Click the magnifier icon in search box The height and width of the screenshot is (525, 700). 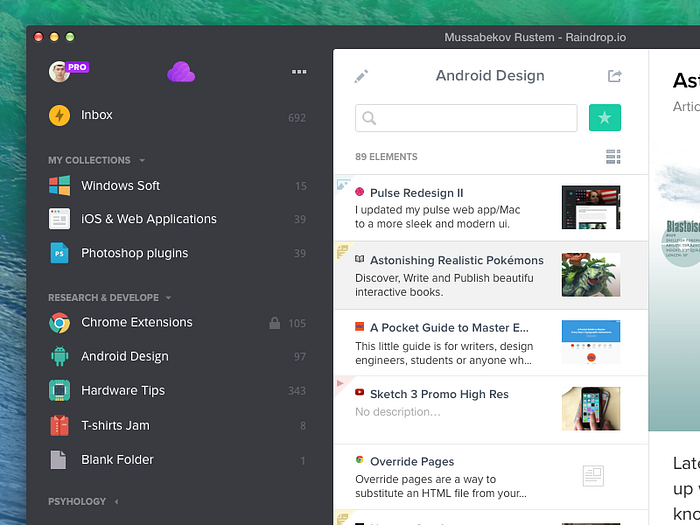point(369,118)
